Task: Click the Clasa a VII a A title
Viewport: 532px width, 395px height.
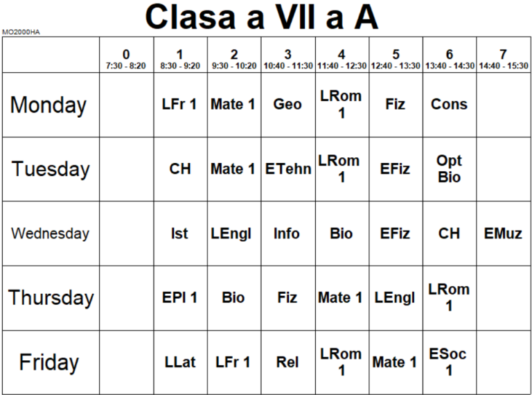Action: click(x=262, y=17)
